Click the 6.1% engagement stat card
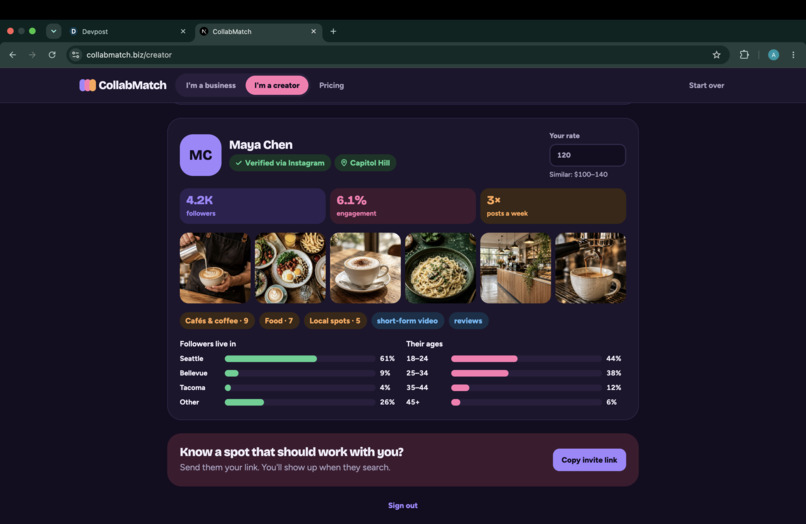The height and width of the screenshot is (524, 806). coord(402,206)
